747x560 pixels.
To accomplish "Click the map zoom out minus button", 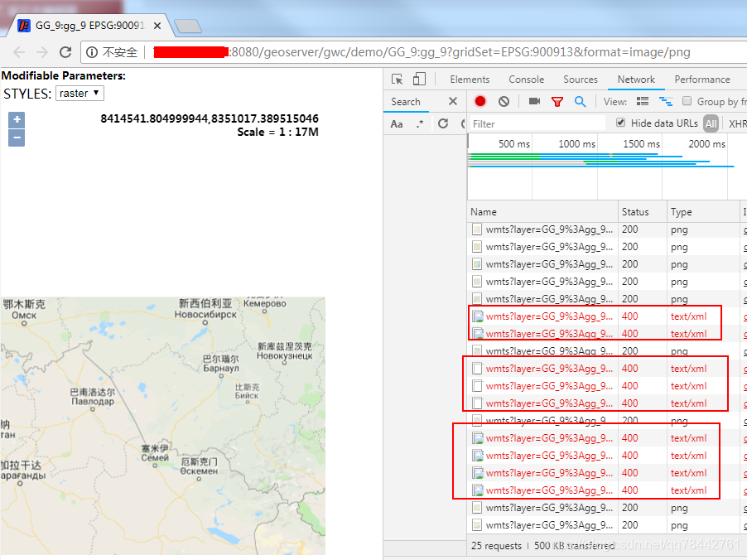I will point(16,138).
